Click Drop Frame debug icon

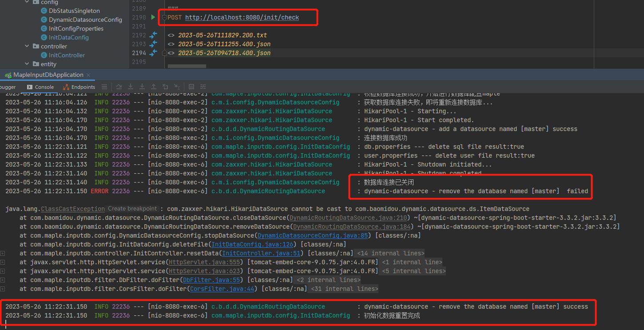coord(165,87)
